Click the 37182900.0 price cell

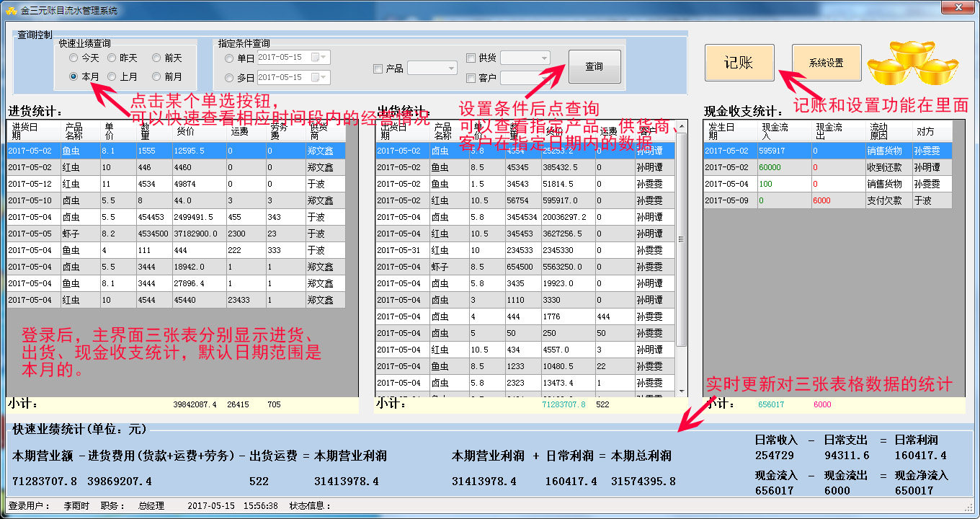coord(198,234)
